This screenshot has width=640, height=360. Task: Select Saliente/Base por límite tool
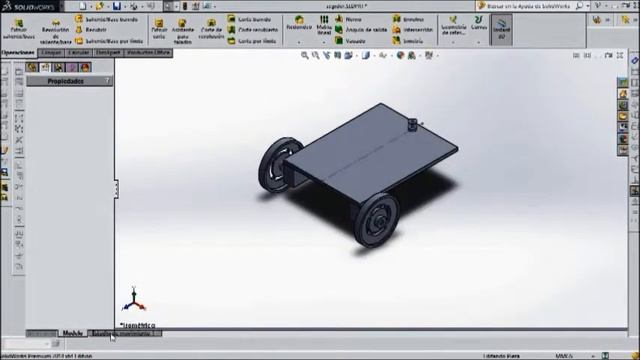tap(109, 41)
